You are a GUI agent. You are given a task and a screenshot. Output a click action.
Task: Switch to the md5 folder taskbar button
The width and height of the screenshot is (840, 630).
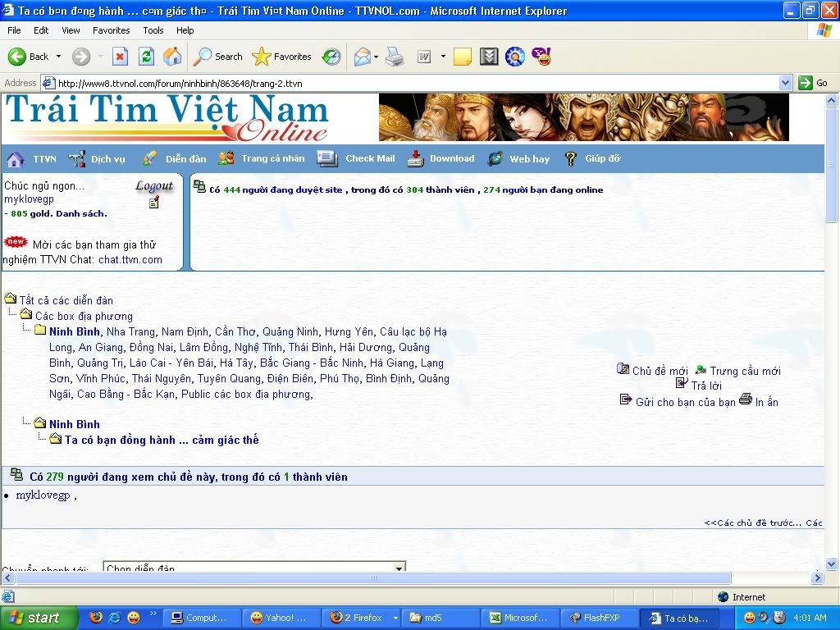point(440,618)
